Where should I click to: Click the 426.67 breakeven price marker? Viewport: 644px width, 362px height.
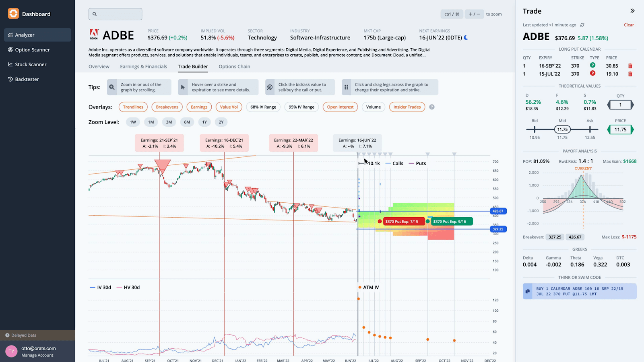(498, 211)
